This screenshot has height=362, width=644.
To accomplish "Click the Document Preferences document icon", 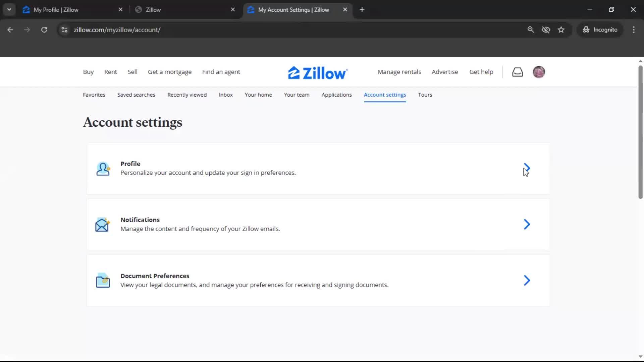I will click(x=103, y=280).
